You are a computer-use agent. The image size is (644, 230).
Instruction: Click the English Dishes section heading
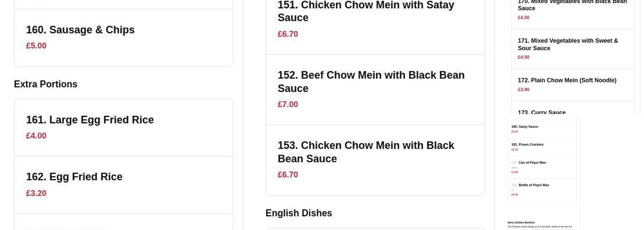point(299,213)
